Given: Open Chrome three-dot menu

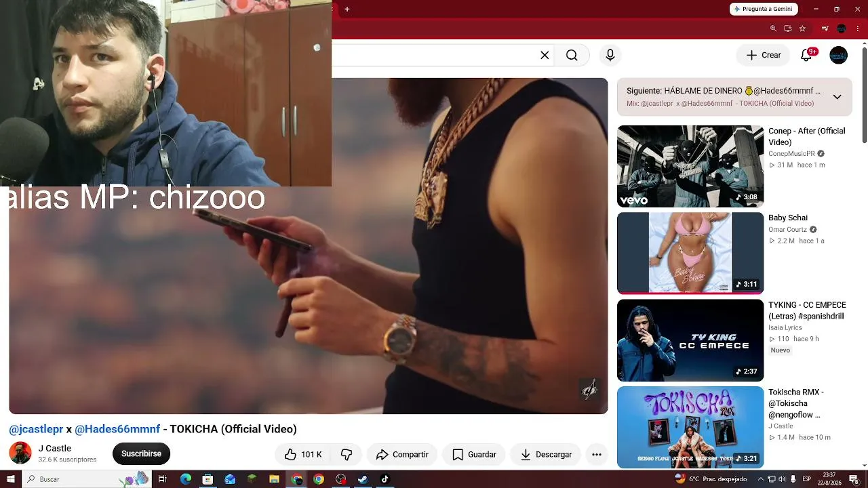Looking at the screenshot, I should (x=858, y=28).
